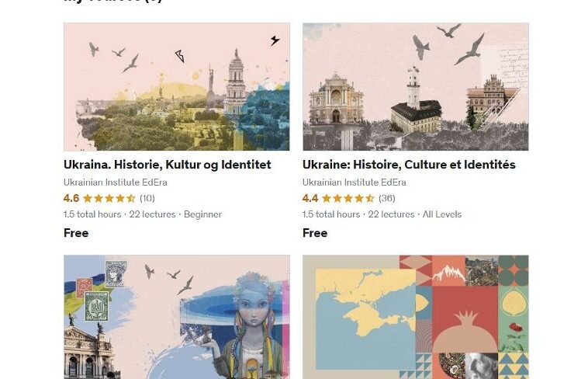This screenshot has height=379, width=588.
Task: Open the (36) reviews count
Action: (386, 198)
